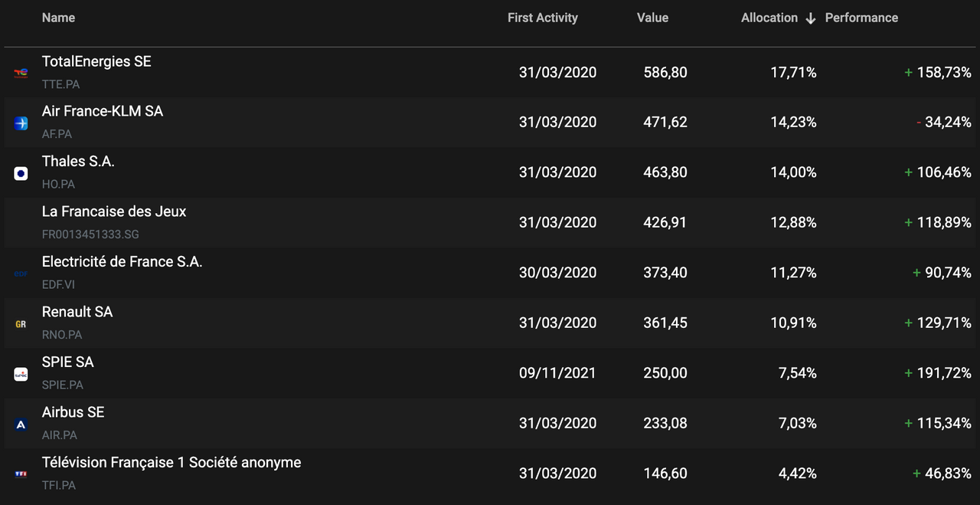Screen dimensions: 980x505
Task: Sort by Value column header
Action: pyautogui.click(x=652, y=18)
